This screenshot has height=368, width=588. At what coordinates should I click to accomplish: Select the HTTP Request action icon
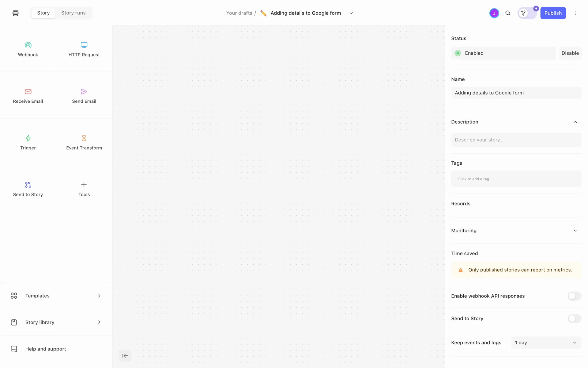click(x=84, y=45)
